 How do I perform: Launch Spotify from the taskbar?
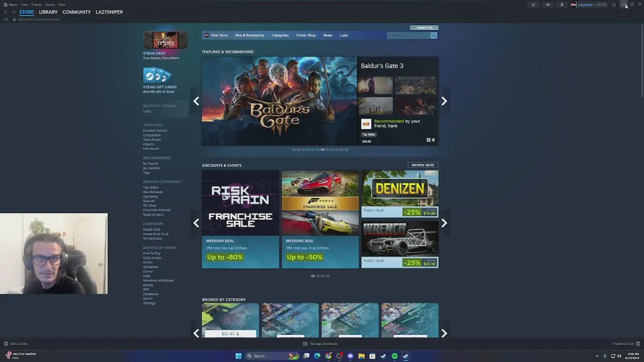[394, 356]
